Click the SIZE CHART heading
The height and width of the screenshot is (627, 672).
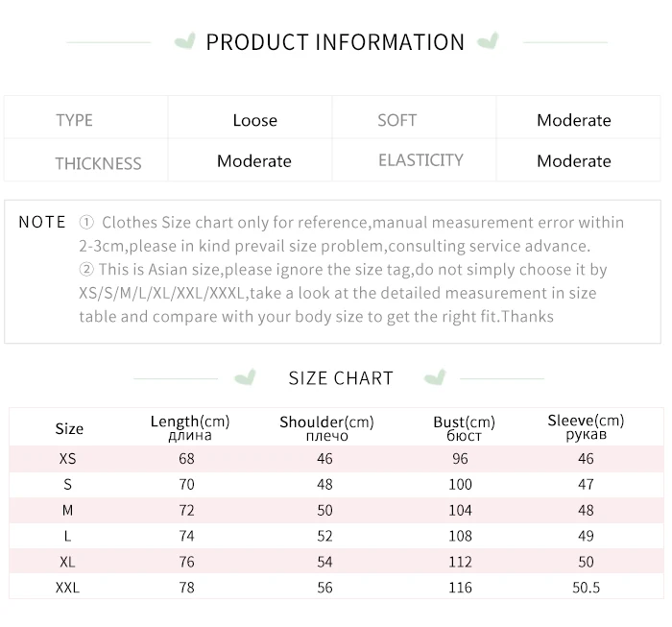coord(341,377)
